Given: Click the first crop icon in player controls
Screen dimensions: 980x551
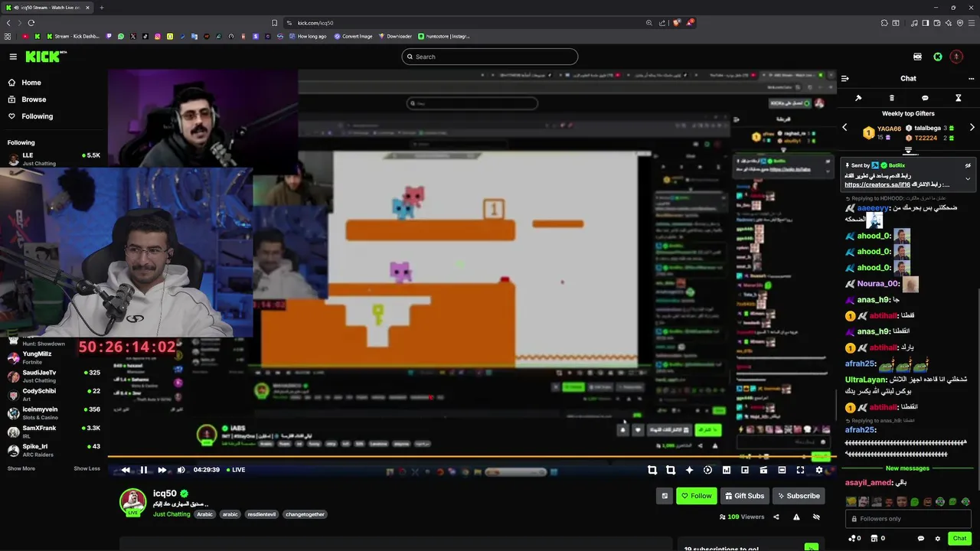Looking at the screenshot, I should click(652, 470).
